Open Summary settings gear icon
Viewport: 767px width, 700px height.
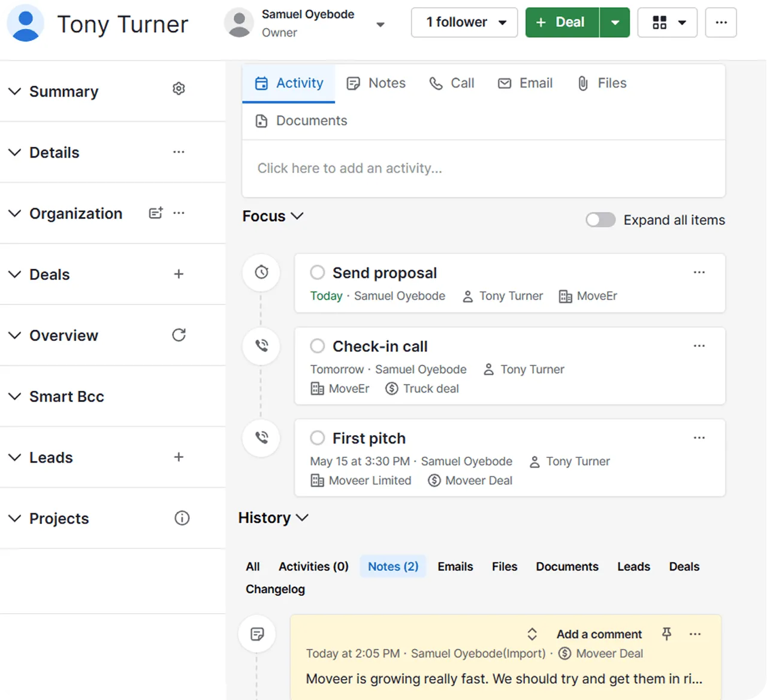point(179,89)
